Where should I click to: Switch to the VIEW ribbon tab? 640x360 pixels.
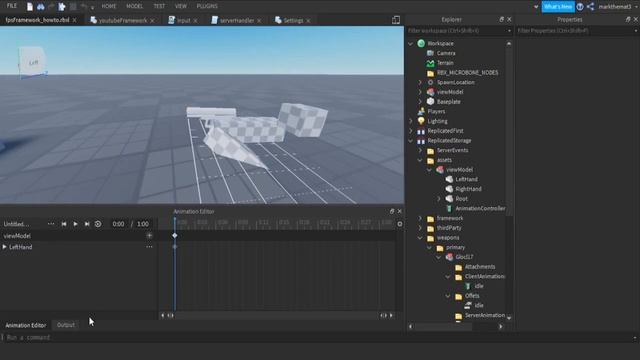tap(180, 6)
